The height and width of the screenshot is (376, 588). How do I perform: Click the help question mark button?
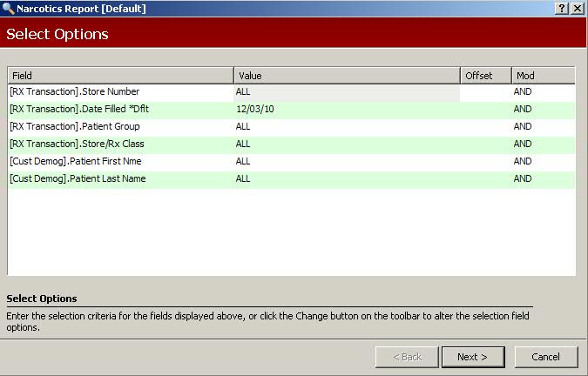coord(562,9)
